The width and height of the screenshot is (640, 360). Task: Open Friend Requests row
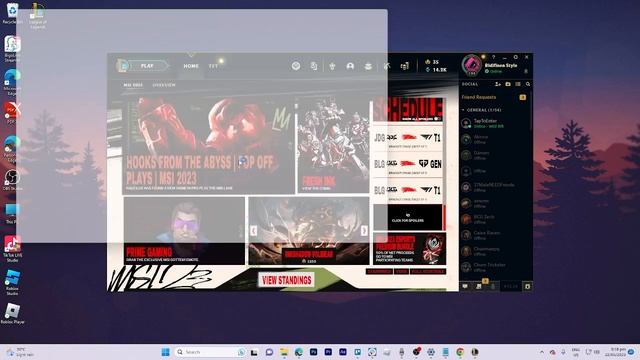pyautogui.click(x=494, y=97)
